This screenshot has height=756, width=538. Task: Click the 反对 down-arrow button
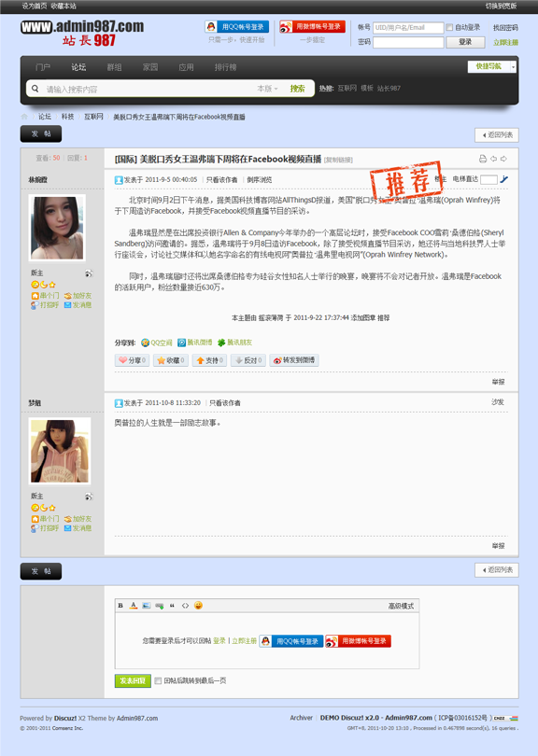(x=248, y=360)
